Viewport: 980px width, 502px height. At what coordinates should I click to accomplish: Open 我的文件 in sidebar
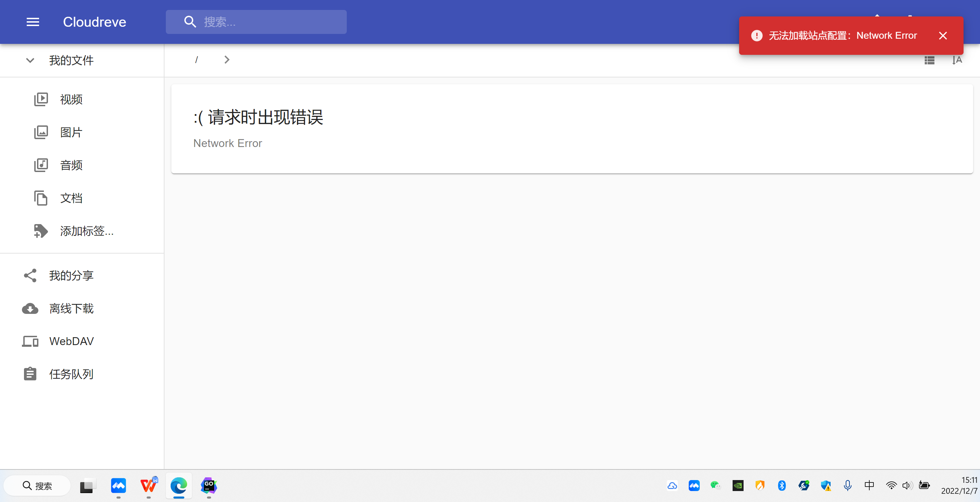tap(71, 60)
